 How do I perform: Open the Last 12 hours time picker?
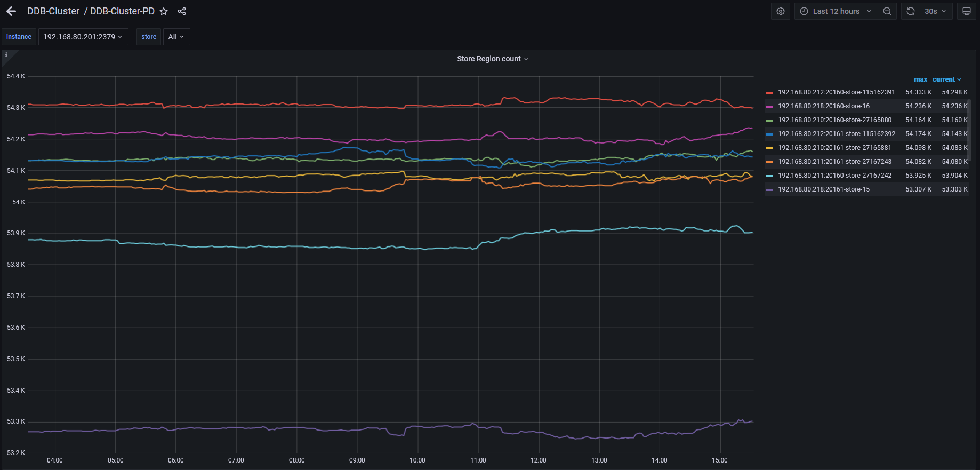tap(836, 11)
